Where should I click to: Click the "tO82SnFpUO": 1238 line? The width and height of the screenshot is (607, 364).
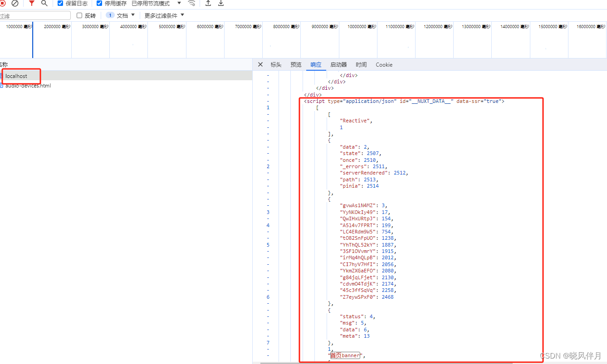point(368,238)
